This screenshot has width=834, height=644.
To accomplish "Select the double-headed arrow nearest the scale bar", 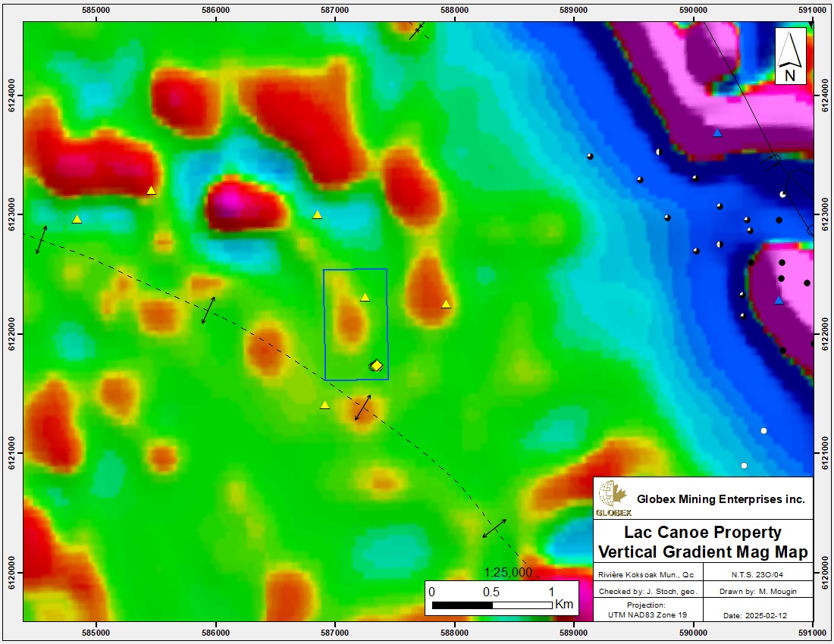I will [x=495, y=528].
